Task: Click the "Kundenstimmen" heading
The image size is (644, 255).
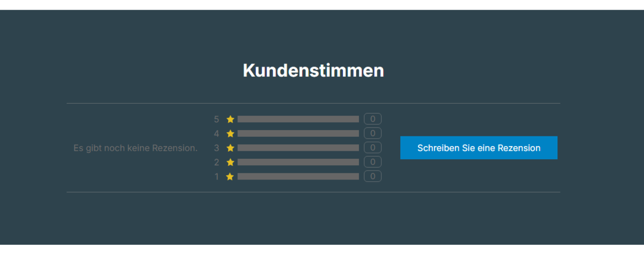Action: tap(313, 71)
